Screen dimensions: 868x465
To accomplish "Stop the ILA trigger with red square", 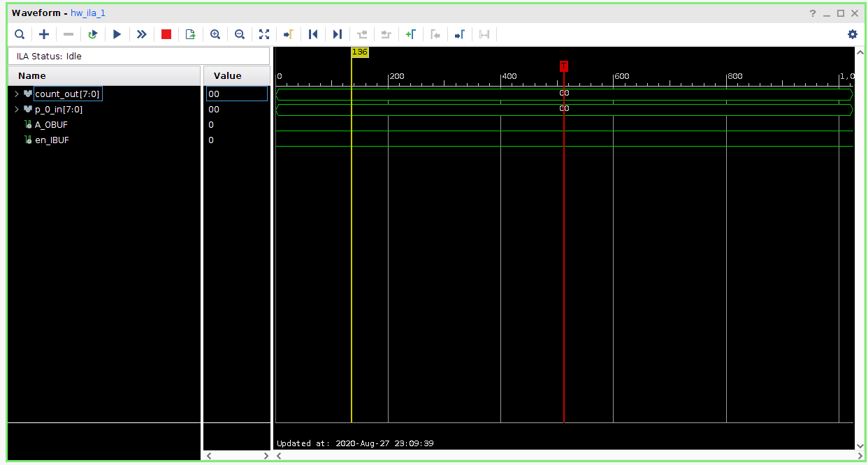I will click(166, 34).
